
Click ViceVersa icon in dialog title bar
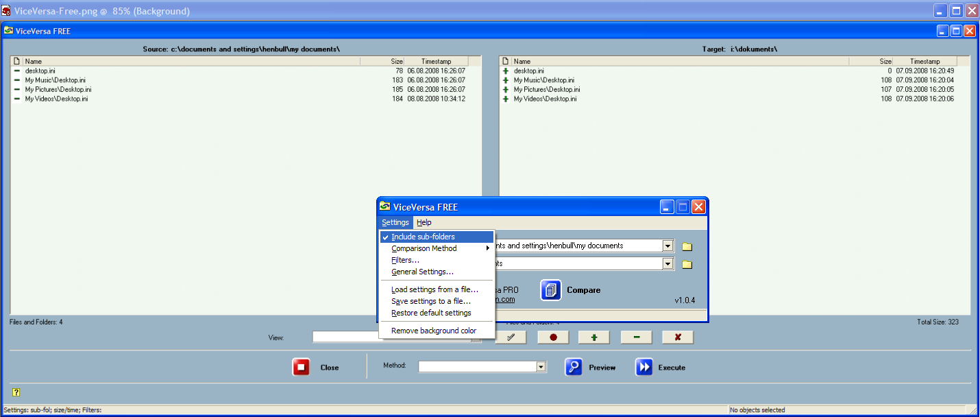[x=385, y=206]
